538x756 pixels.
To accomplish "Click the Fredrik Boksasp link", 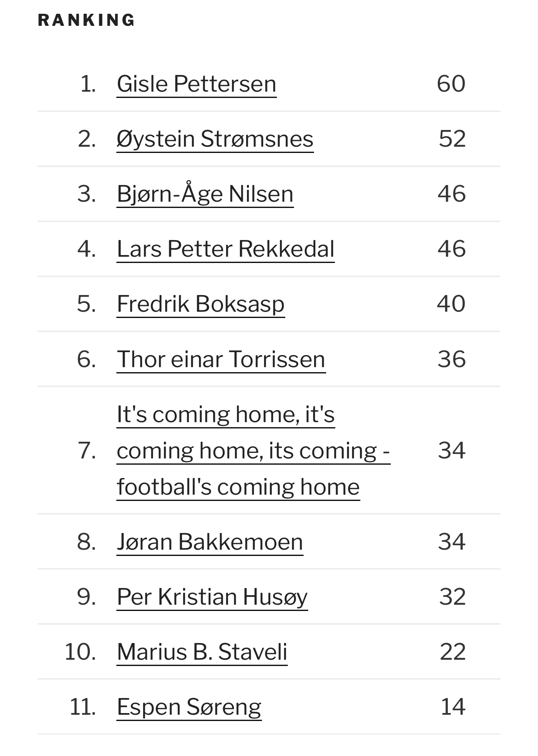I will tap(201, 304).
